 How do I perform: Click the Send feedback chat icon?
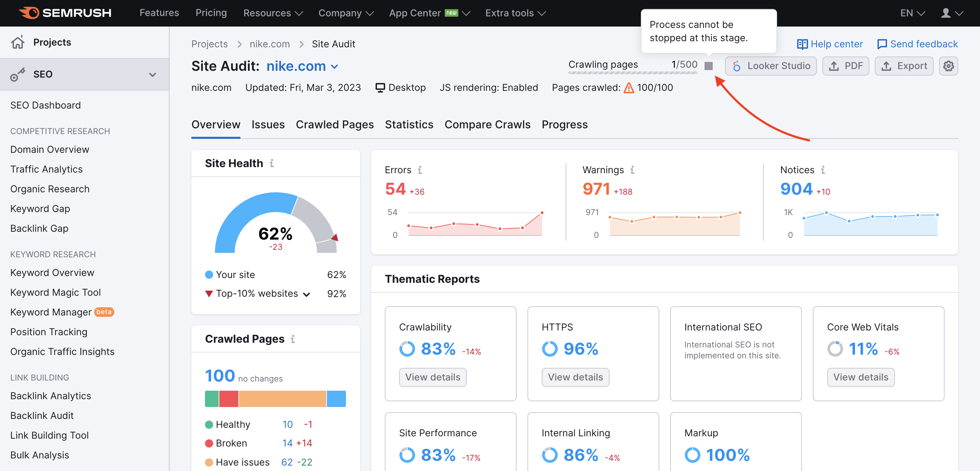point(882,44)
